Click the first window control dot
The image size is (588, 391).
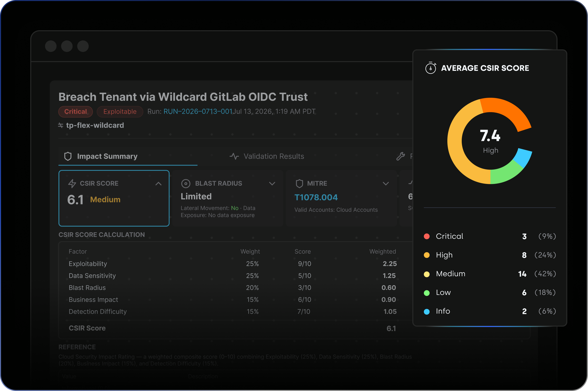[x=51, y=46]
